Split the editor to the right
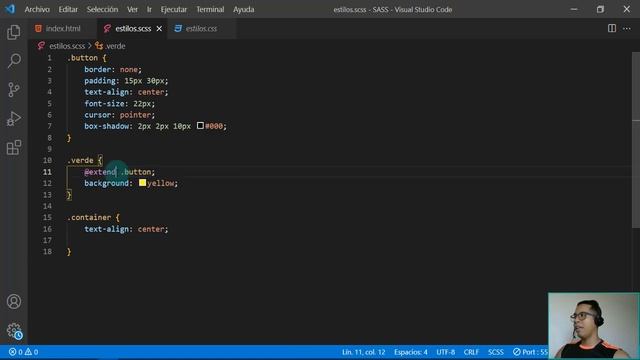 [x=611, y=28]
